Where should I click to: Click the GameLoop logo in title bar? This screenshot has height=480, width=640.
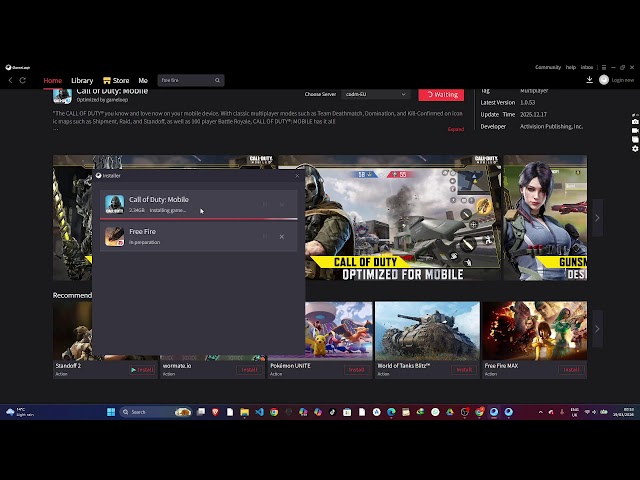tap(18, 67)
